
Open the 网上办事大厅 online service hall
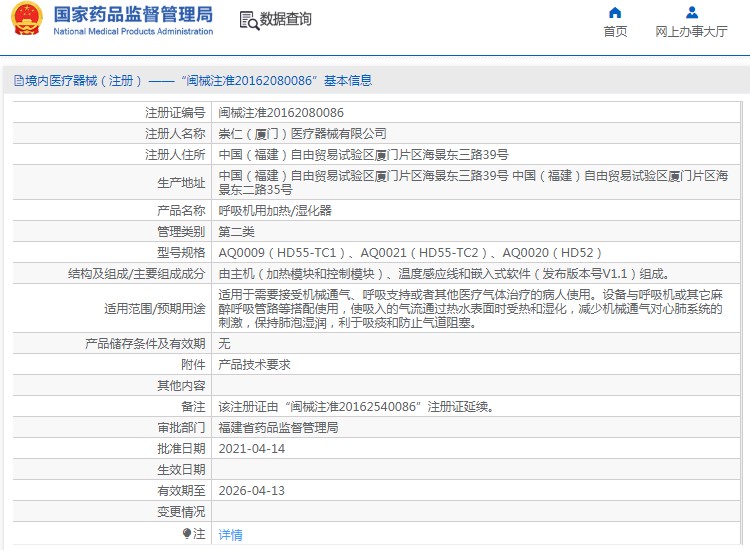tap(691, 32)
